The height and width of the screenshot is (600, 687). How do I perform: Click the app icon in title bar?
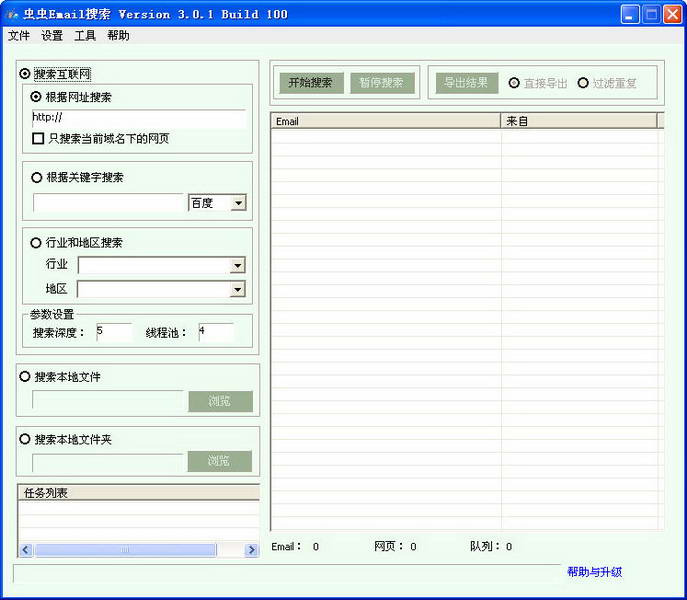coord(12,14)
